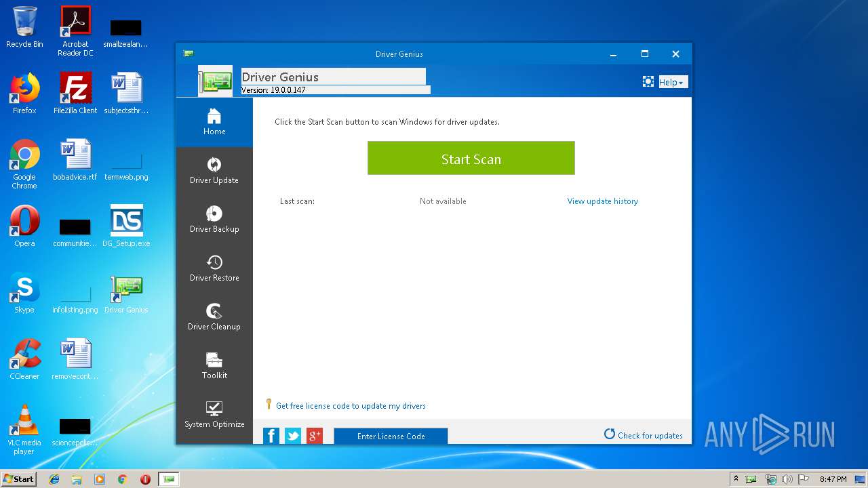Select the Skype desktop icon
This screenshot has height=488, width=868.
click(x=24, y=293)
